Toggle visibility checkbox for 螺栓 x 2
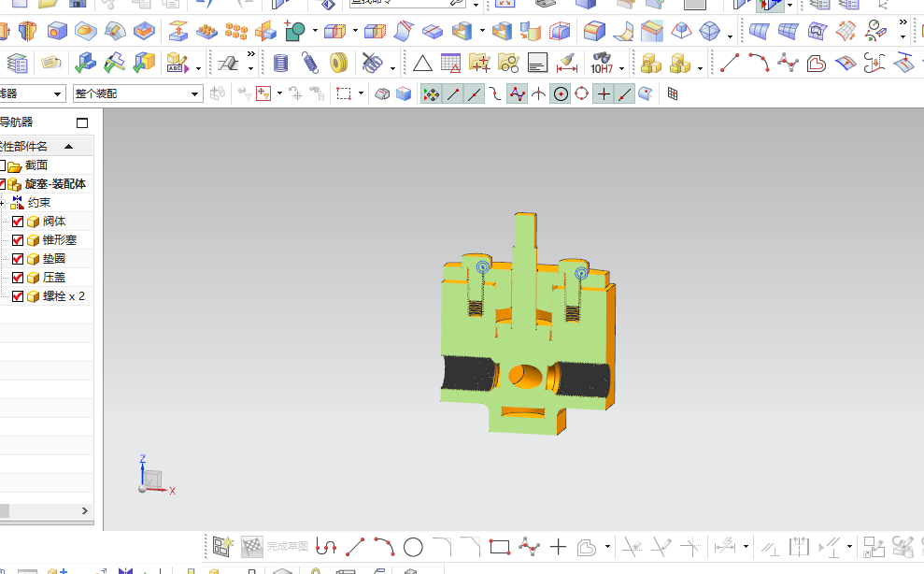This screenshot has width=924, height=574. coord(18,296)
